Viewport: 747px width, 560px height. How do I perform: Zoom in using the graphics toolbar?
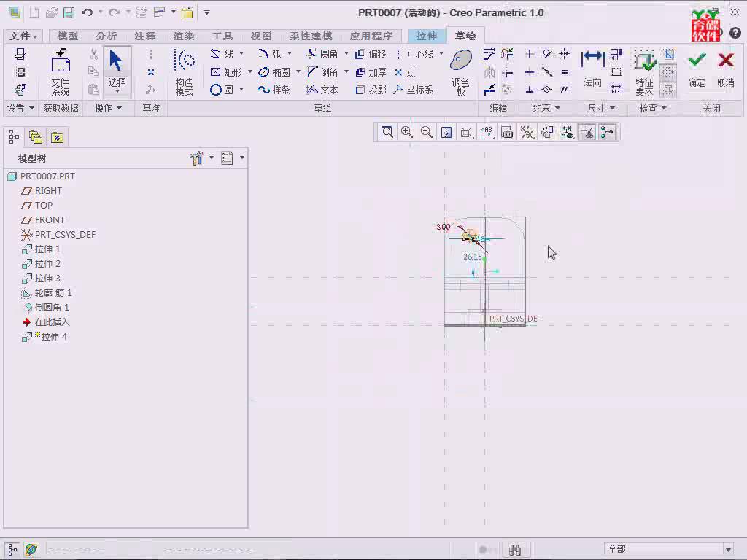coord(407,132)
